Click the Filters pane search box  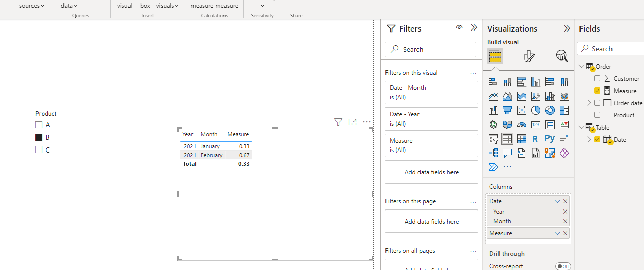pyautogui.click(x=431, y=49)
